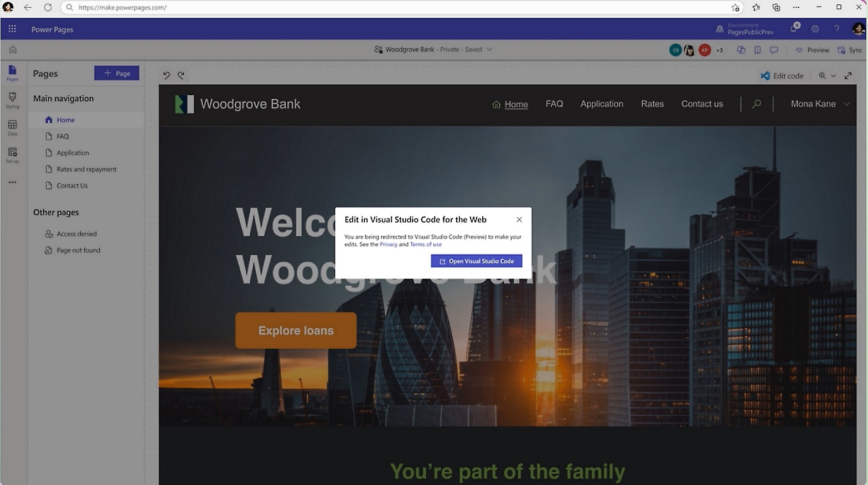Click the browser address bar
Viewport: 868px width, 485px height.
(387, 8)
